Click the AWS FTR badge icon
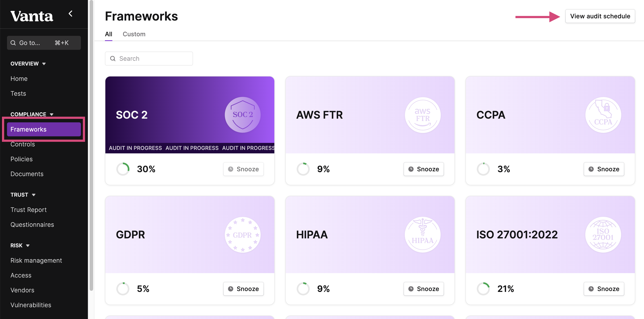This screenshot has width=644, height=319. point(423,115)
